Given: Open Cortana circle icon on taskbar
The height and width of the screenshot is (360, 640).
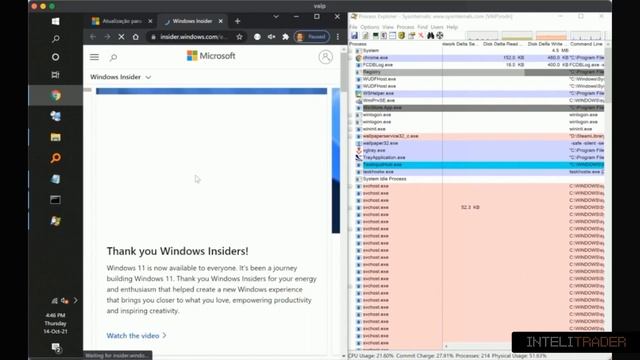Looking at the screenshot, I should [x=56, y=57].
